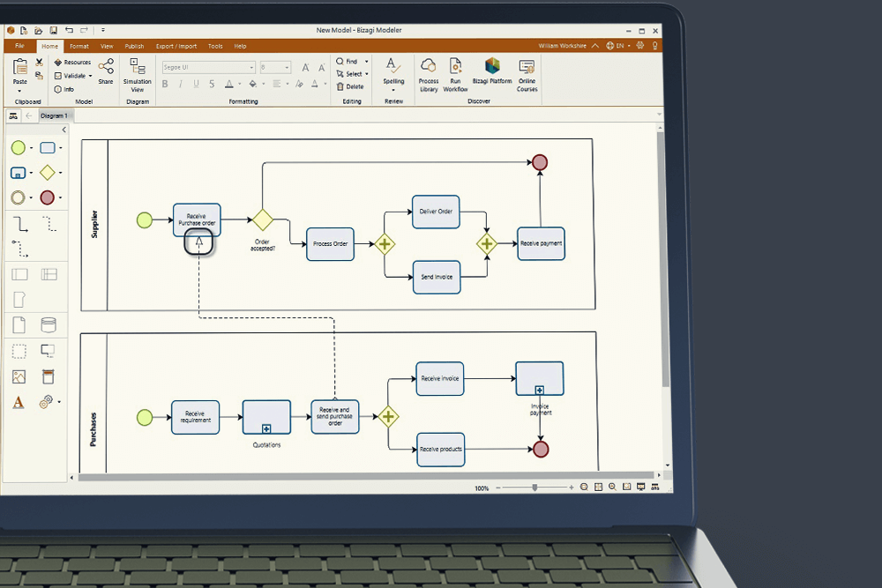The width and height of the screenshot is (882, 588).
Task: Toggle italic text formatting
Action: tap(180, 84)
